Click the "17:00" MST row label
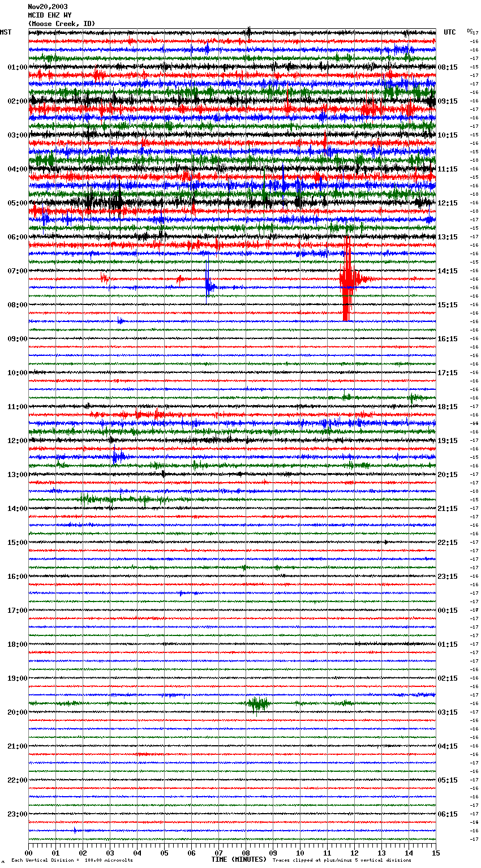The height and width of the screenshot is (868, 481). click(18, 611)
